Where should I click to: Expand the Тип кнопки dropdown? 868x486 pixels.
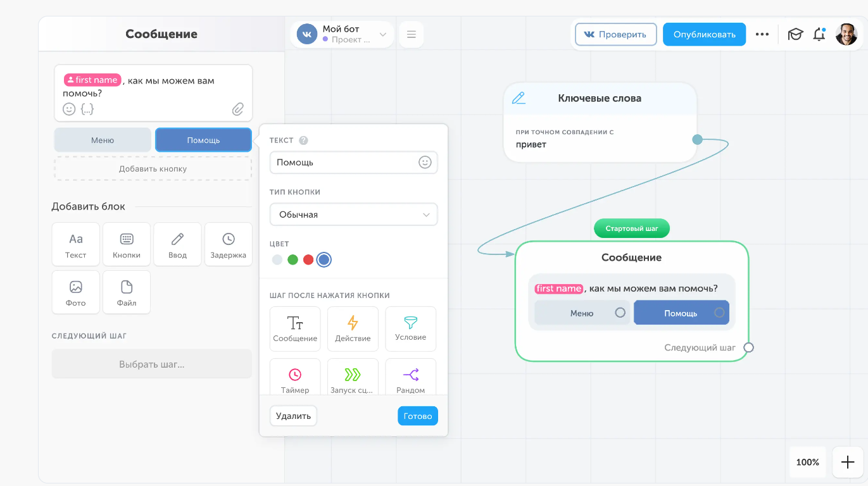(353, 215)
